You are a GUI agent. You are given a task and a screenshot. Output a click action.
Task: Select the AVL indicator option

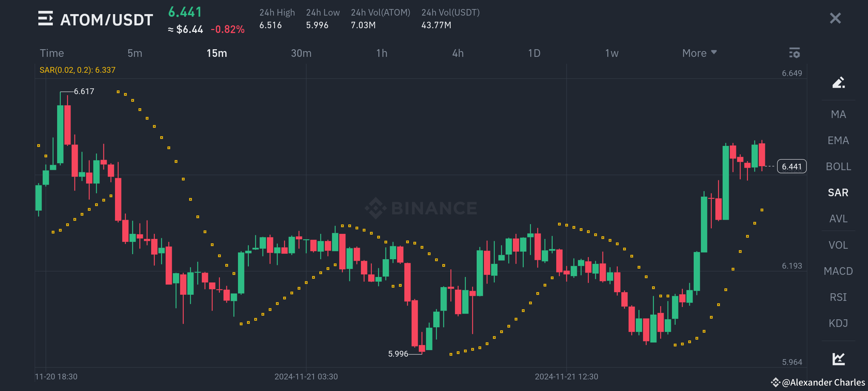tap(838, 219)
